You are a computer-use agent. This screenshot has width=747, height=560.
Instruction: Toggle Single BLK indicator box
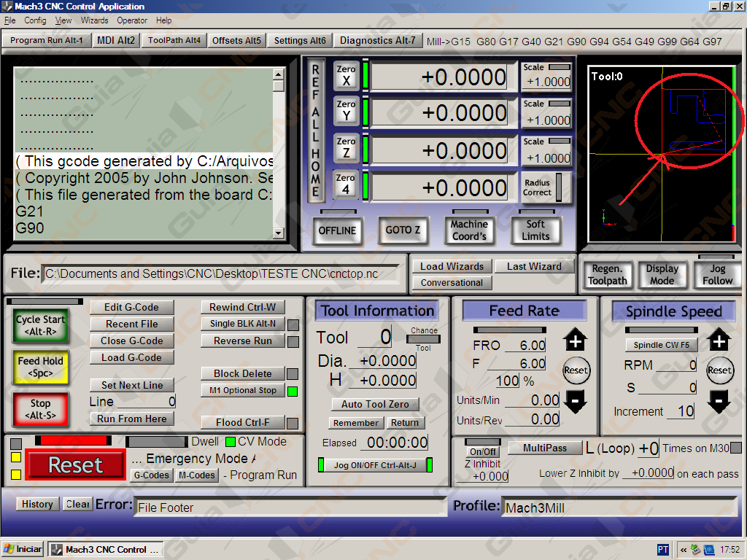(x=293, y=324)
